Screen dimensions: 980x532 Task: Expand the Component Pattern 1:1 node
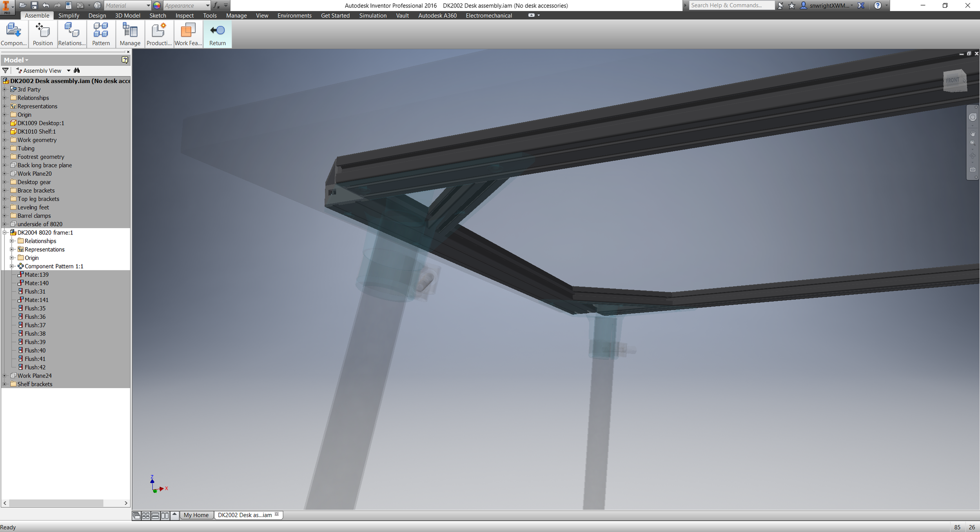click(12, 266)
